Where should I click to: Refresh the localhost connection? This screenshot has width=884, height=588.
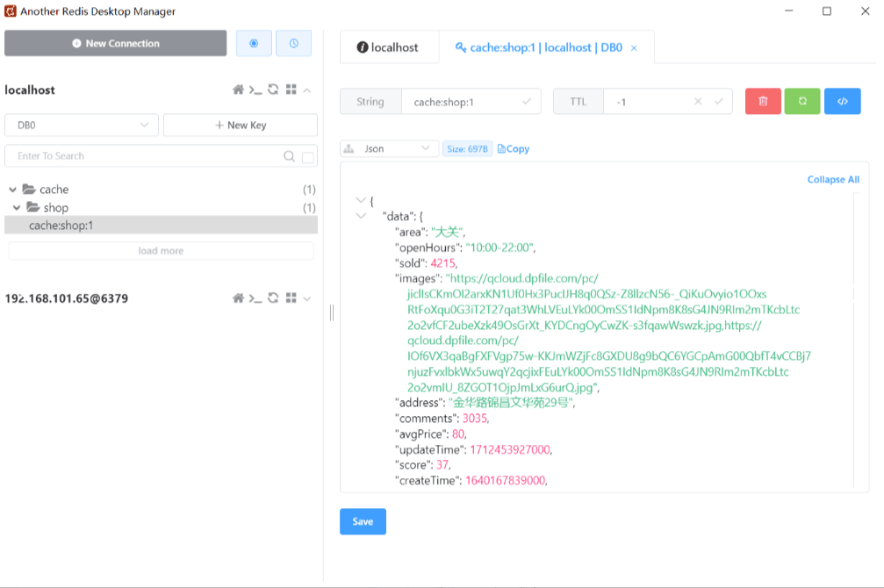click(273, 90)
